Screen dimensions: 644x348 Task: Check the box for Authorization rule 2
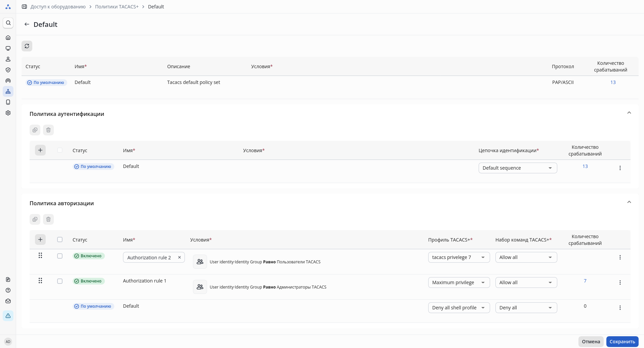60,256
